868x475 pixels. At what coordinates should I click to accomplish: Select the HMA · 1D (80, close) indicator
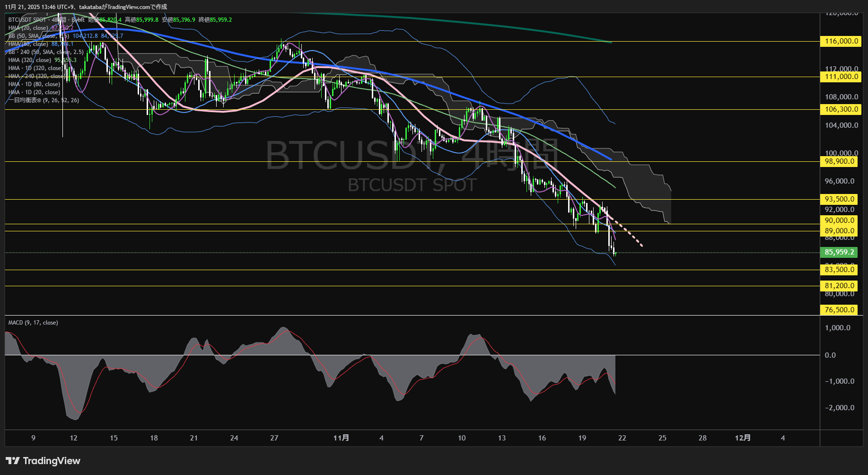coord(33,84)
